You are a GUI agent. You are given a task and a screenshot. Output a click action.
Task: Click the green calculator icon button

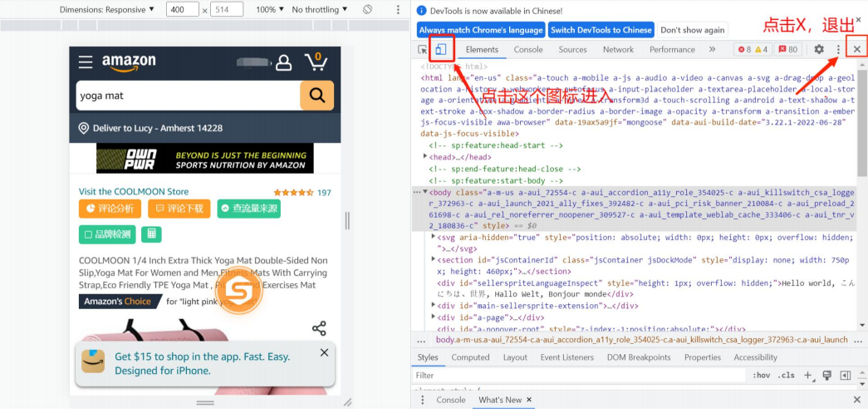point(151,234)
